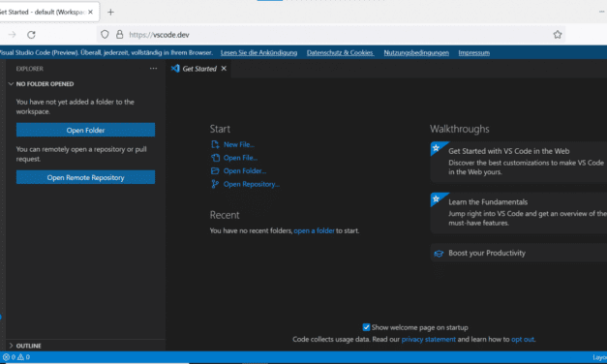Open the privacy statement link

pos(429,339)
